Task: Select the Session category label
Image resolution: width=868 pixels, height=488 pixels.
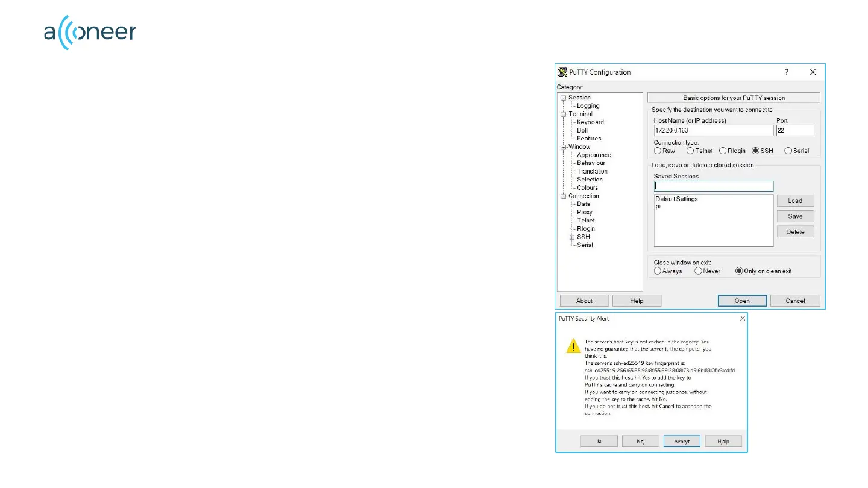Action: [580, 98]
